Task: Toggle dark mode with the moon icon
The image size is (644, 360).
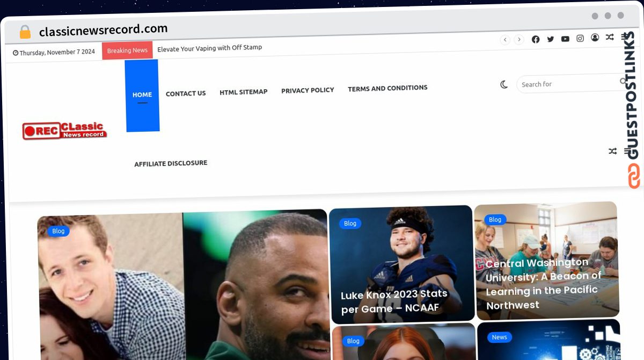Action: pyautogui.click(x=504, y=84)
